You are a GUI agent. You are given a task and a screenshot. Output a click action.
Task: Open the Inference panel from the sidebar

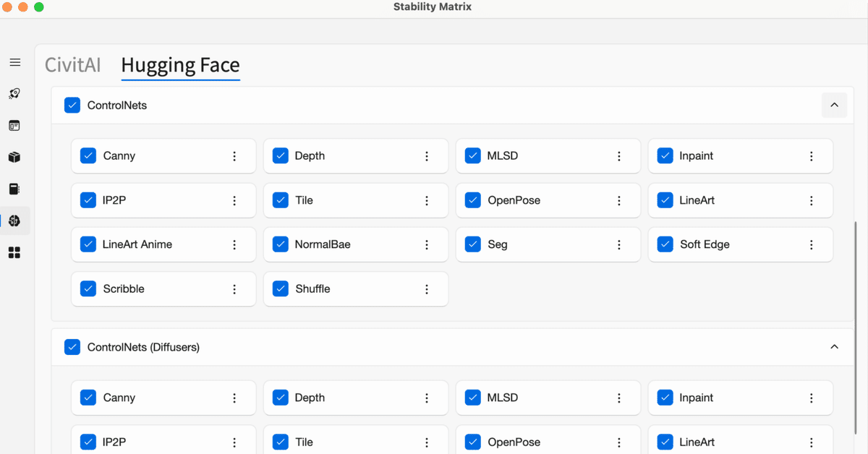[14, 125]
